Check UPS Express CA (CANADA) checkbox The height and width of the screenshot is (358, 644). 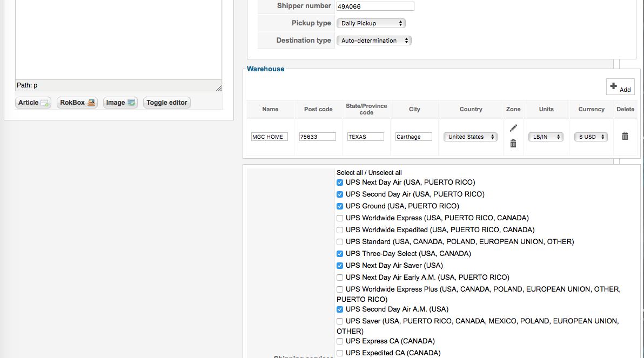coord(340,341)
